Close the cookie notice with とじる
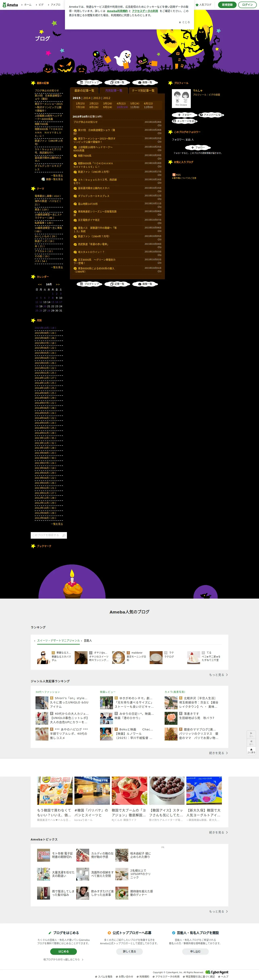 pos(184,22)
